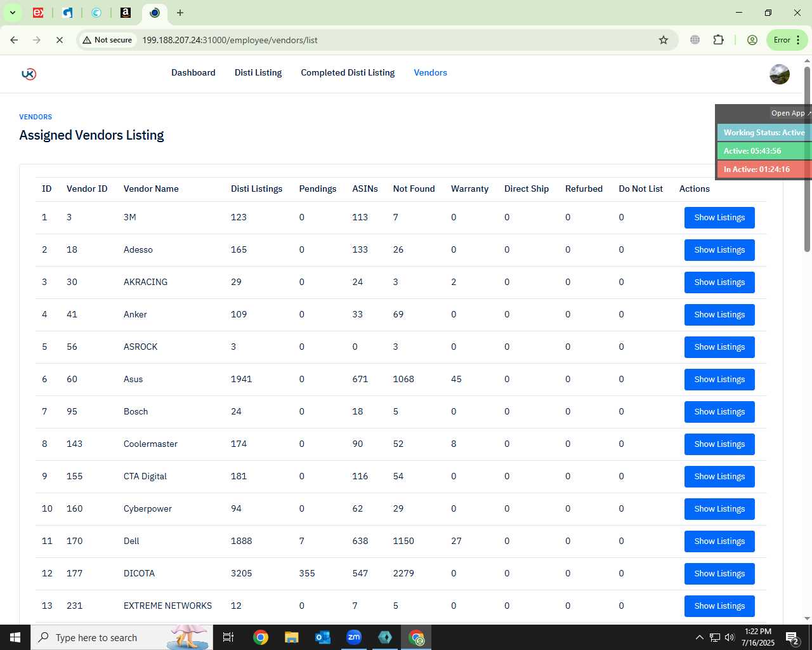
Task: Open Chrome from the taskbar
Action: click(260, 637)
